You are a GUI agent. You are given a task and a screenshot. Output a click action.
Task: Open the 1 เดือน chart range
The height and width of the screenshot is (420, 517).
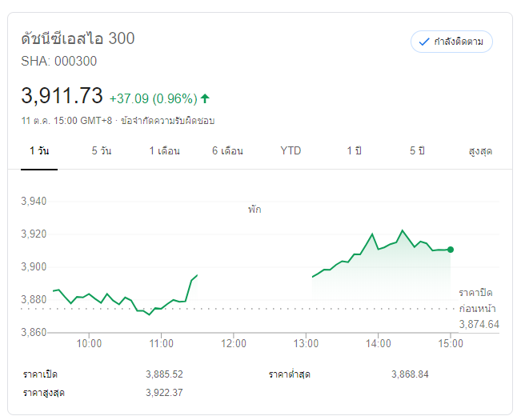click(164, 150)
